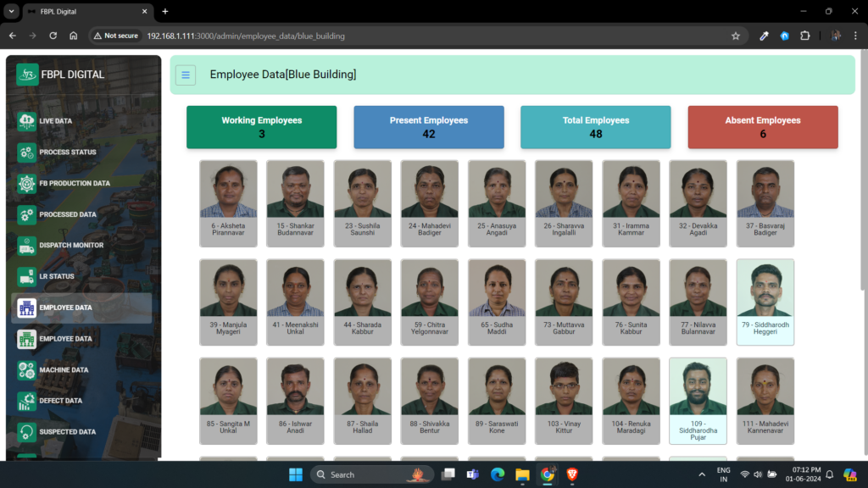Screen dimensions: 868x488
Task: Select the highlighted Employee Data building icon
Action: 26,308
